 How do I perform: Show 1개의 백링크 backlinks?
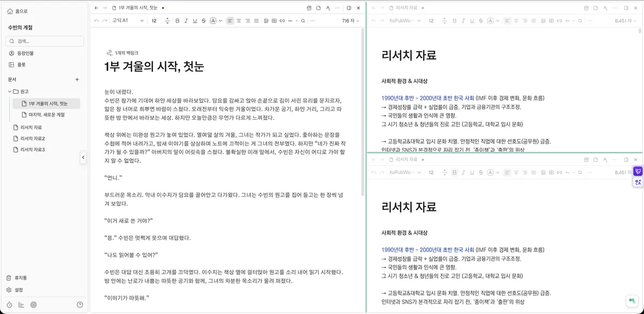123,53
